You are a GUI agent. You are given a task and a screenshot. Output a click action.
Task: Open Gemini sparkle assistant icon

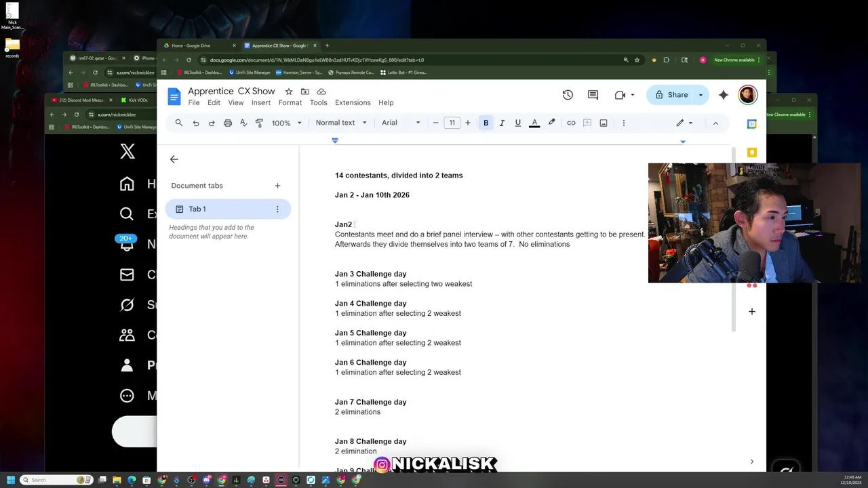coord(724,95)
